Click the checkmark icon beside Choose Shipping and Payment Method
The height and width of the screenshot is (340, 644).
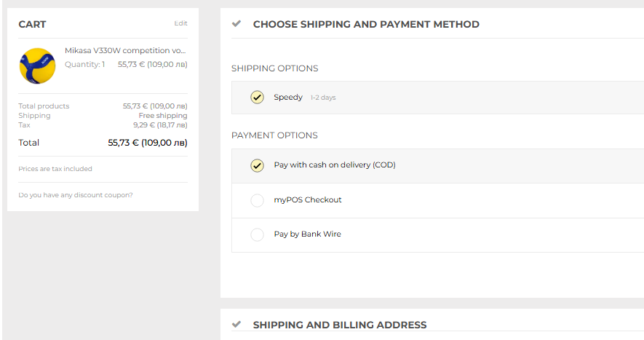point(236,24)
